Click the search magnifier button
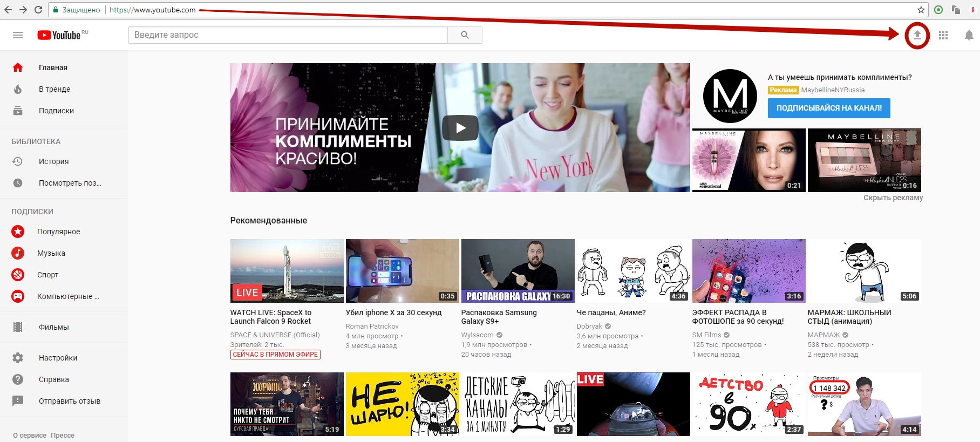 tap(465, 35)
